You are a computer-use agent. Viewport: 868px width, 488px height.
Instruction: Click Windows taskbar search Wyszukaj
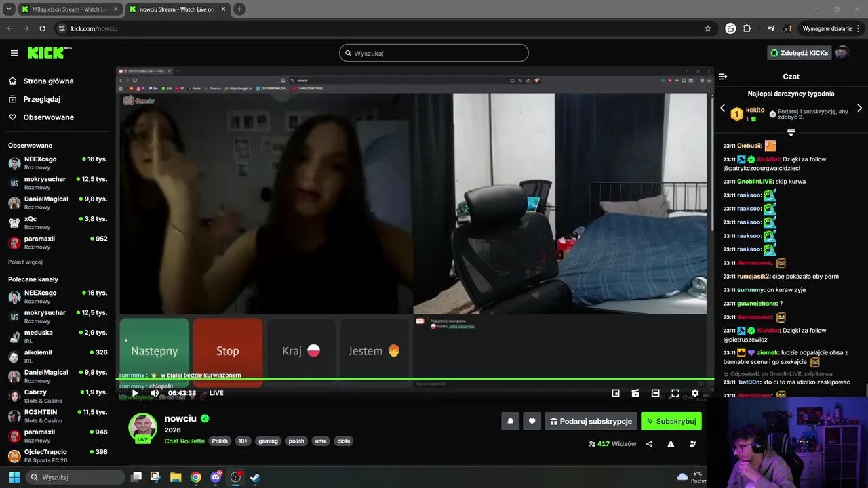click(75, 477)
